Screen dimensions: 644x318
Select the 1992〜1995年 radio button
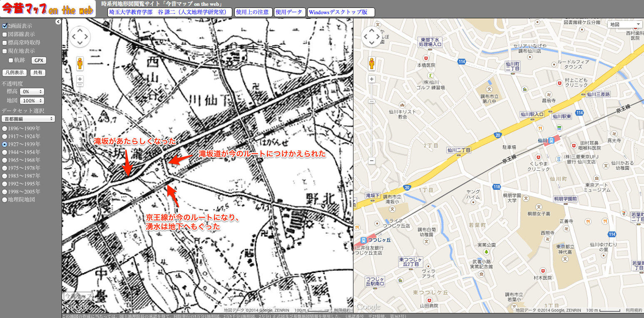click(5, 184)
